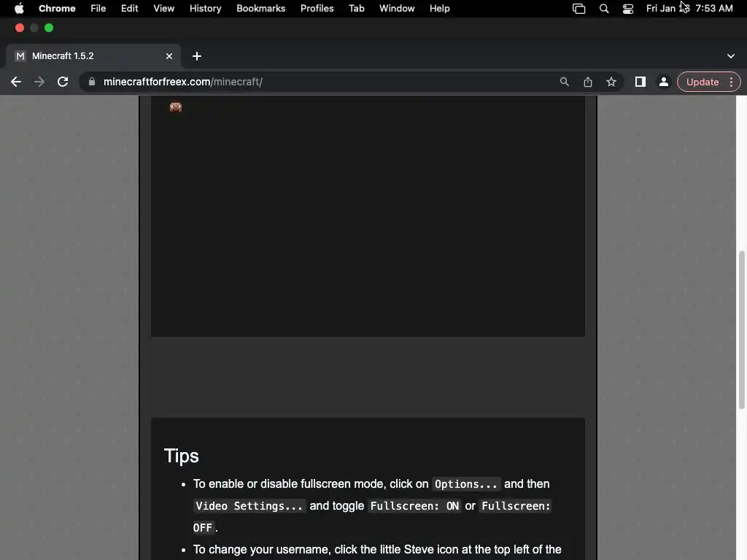The image size is (747, 560).
Task: Open the Bookmarks menu
Action: click(x=261, y=9)
